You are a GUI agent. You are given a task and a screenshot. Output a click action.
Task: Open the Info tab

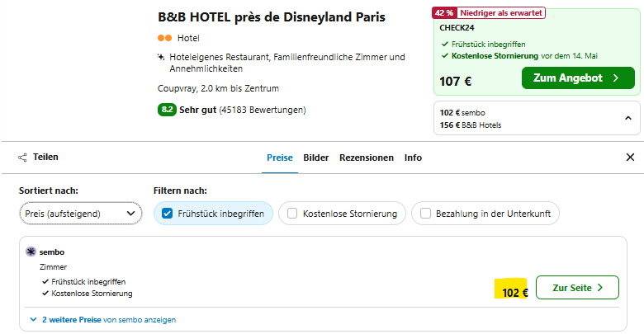[413, 158]
